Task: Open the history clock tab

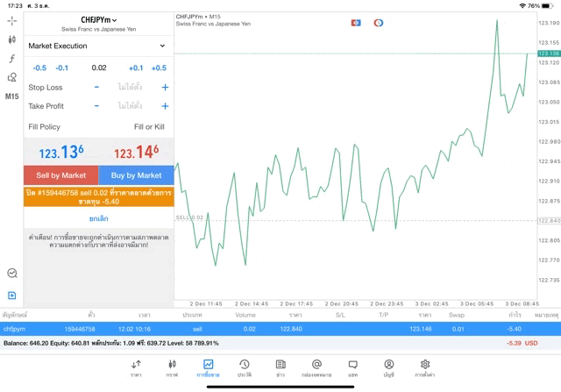Action: pyautogui.click(x=245, y=368)
